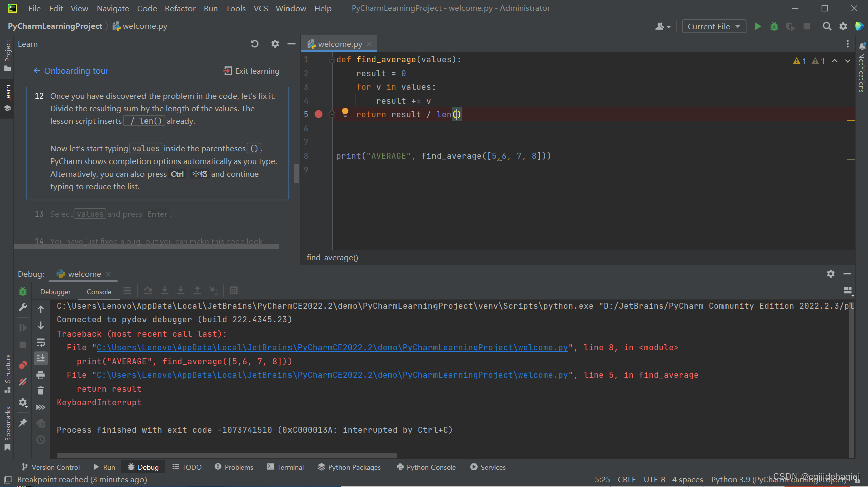Expand more console actions chevrons
This screenshot has height=487, width=868.
click(x=41, y=407)
